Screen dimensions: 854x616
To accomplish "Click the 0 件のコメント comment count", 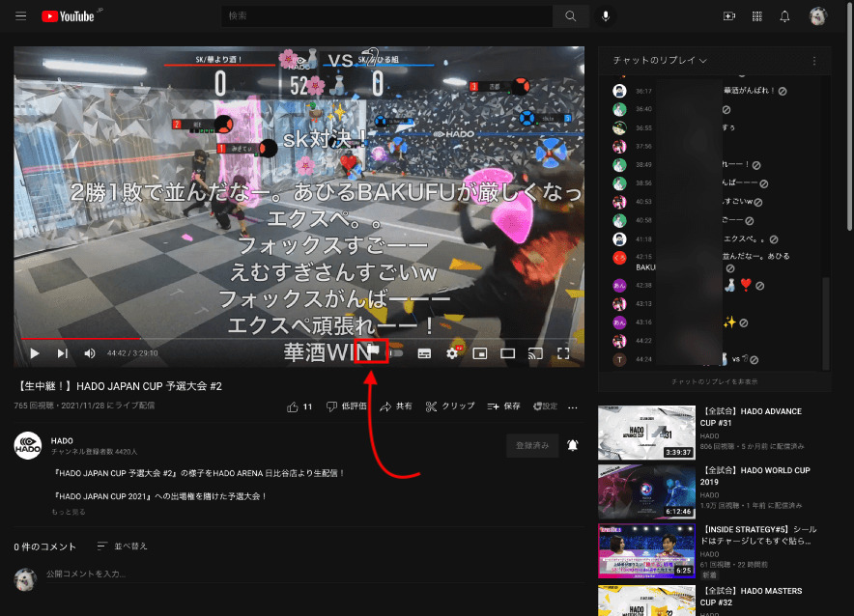I will coord(45,546).
